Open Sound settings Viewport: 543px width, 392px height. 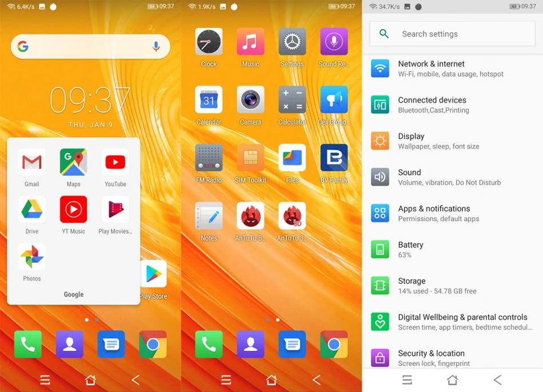click(x=453, y=177)
